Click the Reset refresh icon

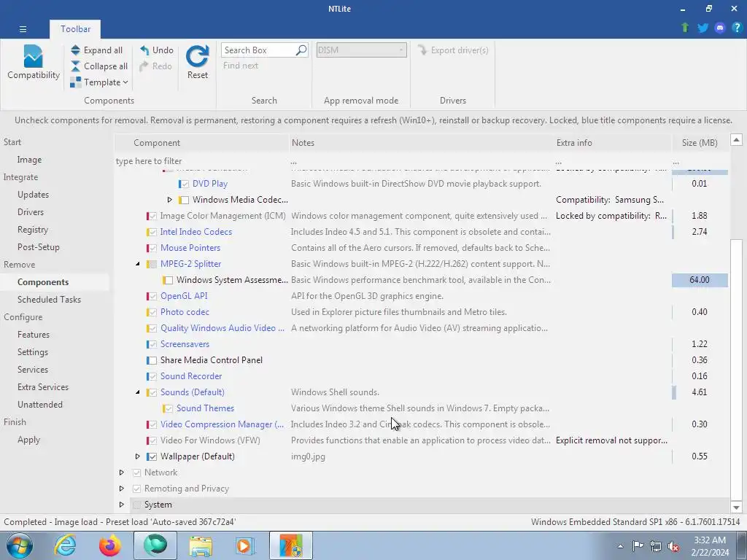197,56
